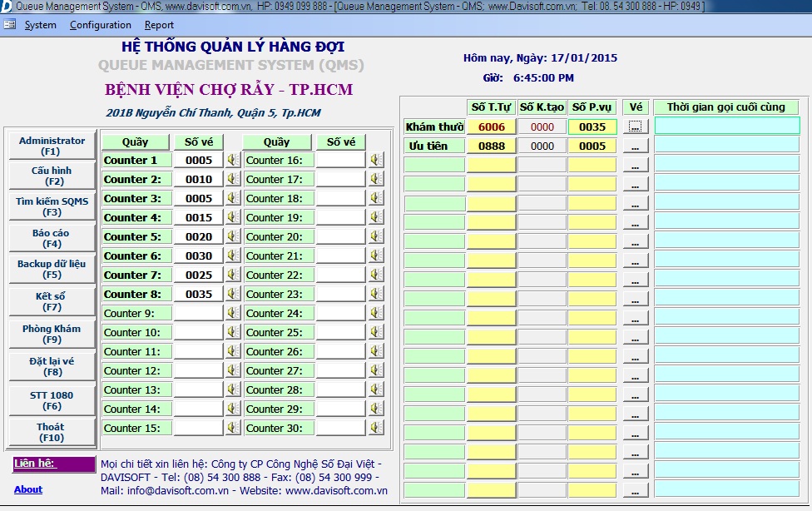Click Counter 9's empty Số vé field

click(197, 313)
